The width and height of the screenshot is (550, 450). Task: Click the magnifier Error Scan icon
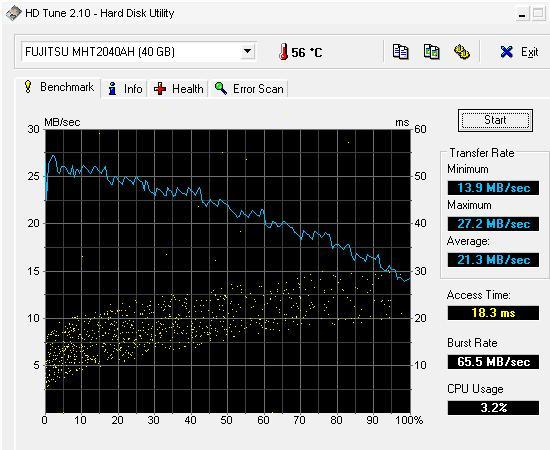coord(221,88)
